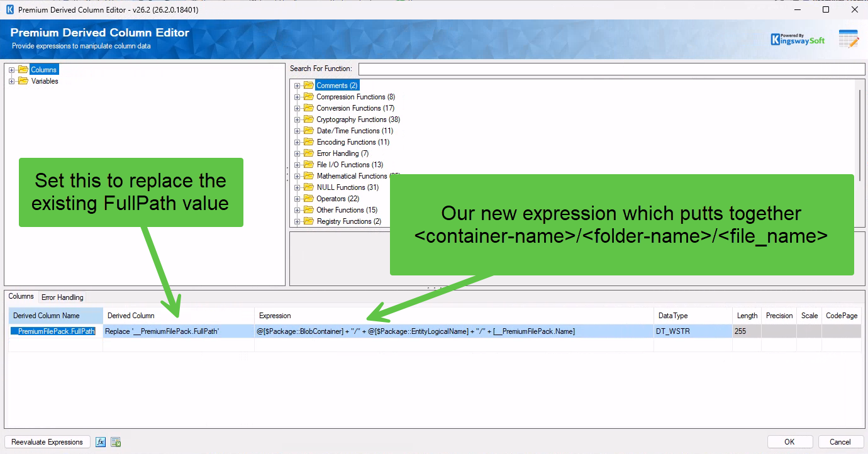Expand the Cryptography Functions (38) node
868x454 pixels.
[x=298, y=119]
